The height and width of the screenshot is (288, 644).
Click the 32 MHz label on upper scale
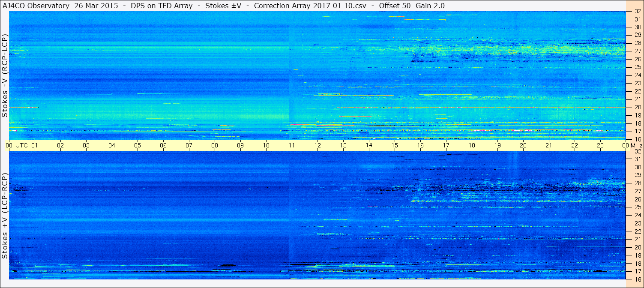click(x=637, y=11)
